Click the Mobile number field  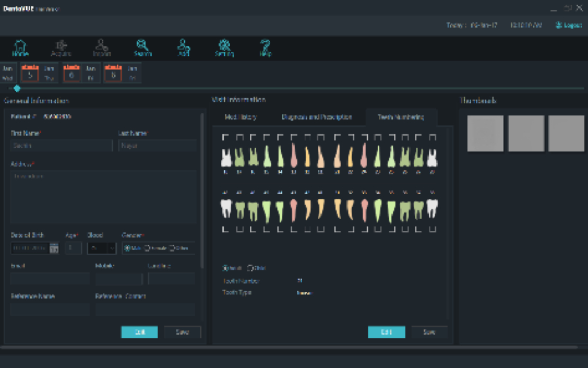pyautogui.click(x=119, y=279)
